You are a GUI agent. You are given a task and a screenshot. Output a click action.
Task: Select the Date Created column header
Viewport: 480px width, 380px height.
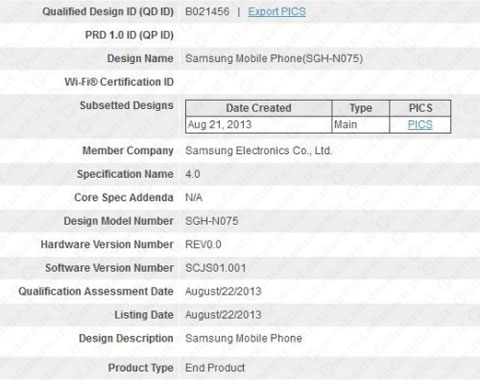tap(259, 108)
